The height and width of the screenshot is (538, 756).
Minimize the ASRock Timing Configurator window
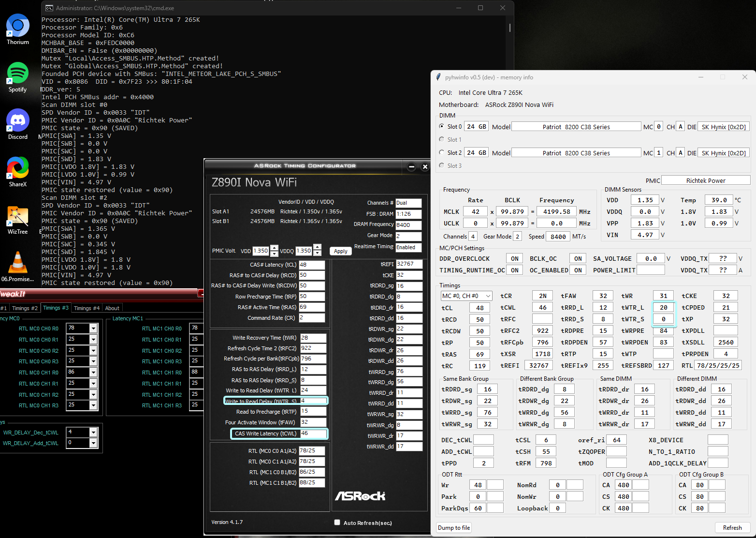(411, 167)
